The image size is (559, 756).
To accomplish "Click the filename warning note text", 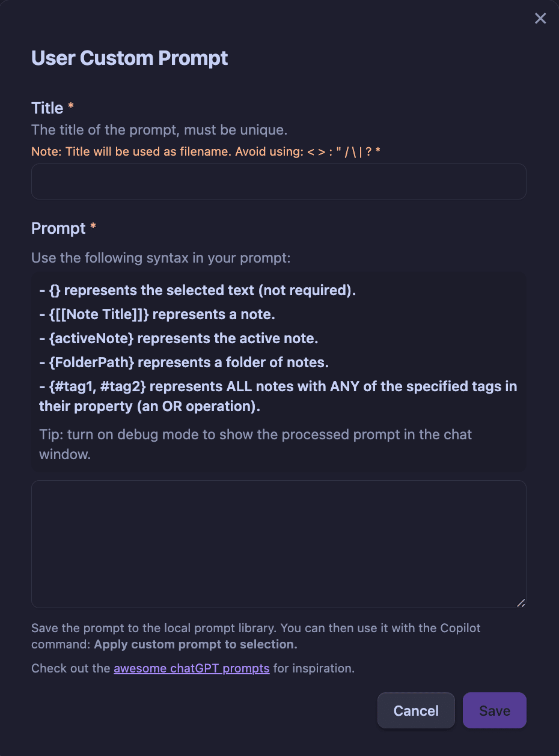I will pos(206,152).
